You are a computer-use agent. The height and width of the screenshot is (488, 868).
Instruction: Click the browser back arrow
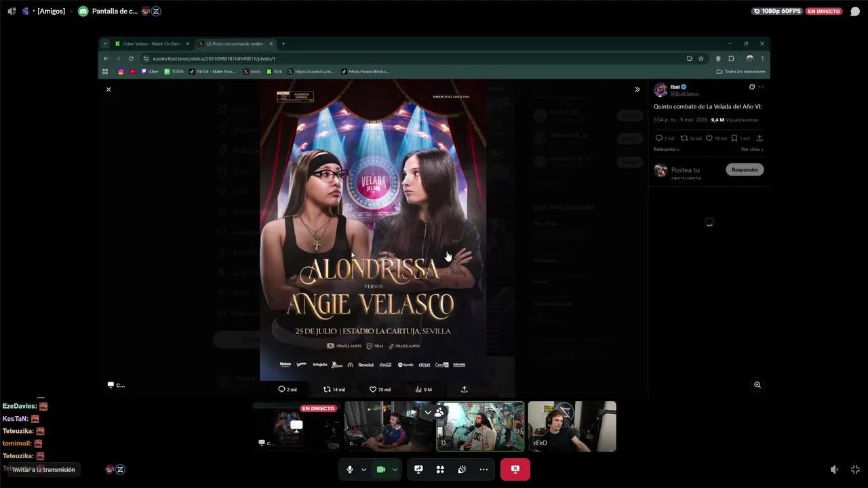(x=106, y=59)
